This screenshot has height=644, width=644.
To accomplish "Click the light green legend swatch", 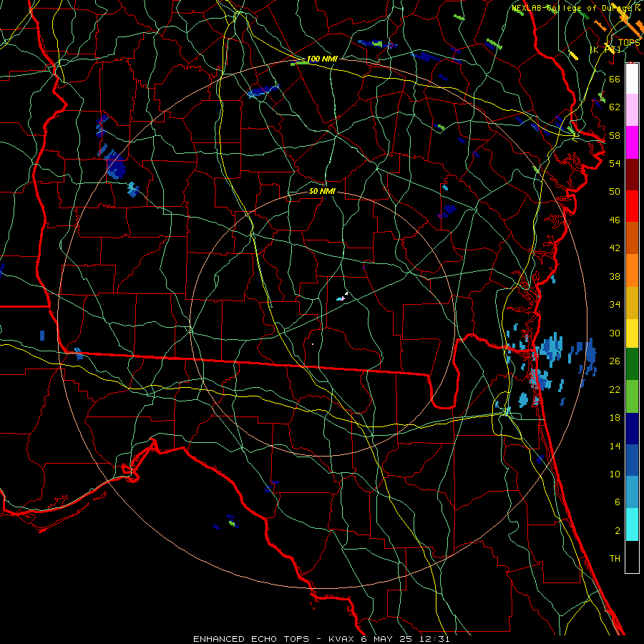I will (x=632, y=396).
